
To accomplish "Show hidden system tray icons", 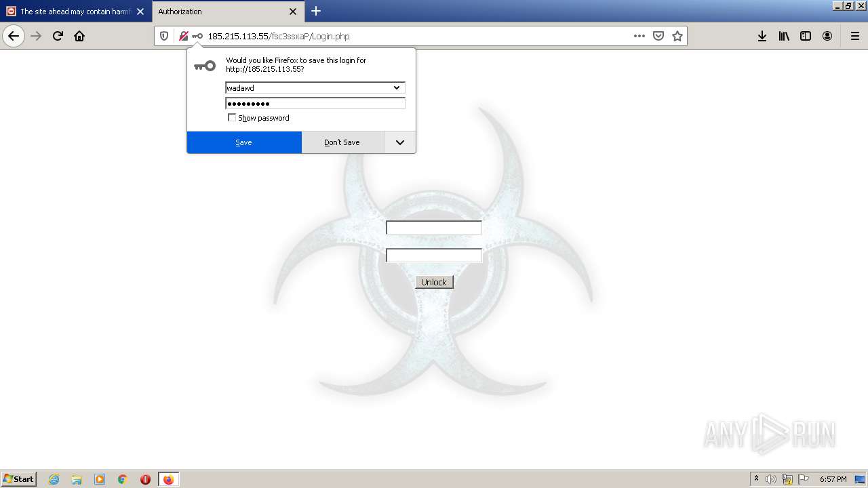I will click(756, 479).
